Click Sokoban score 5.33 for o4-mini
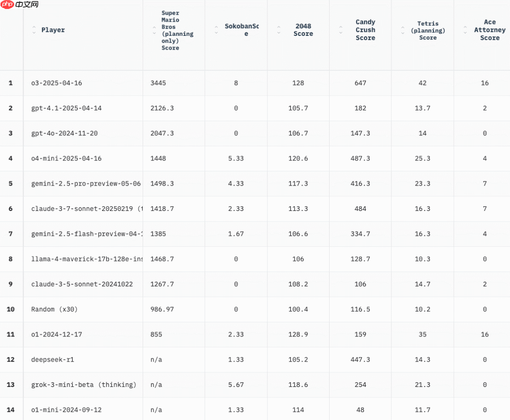 tap(236, 158)
